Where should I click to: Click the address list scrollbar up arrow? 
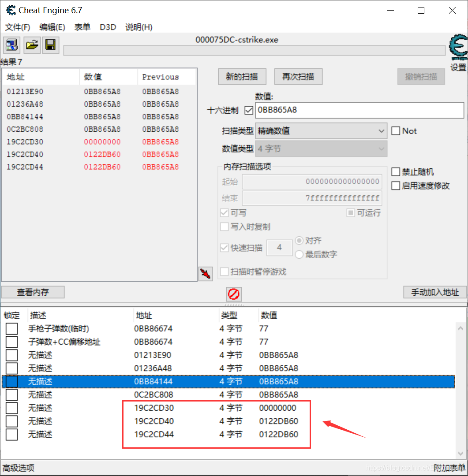[x=461, y=328]
